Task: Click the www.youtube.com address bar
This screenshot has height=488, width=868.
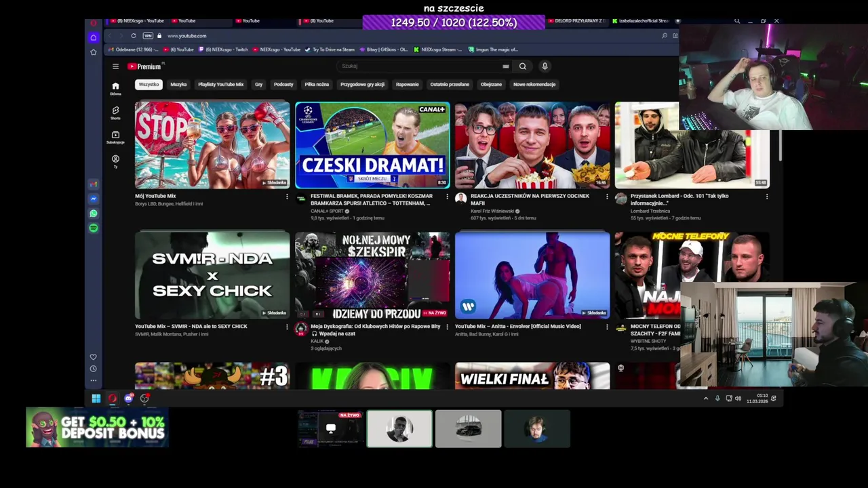Action: point(187,36)
